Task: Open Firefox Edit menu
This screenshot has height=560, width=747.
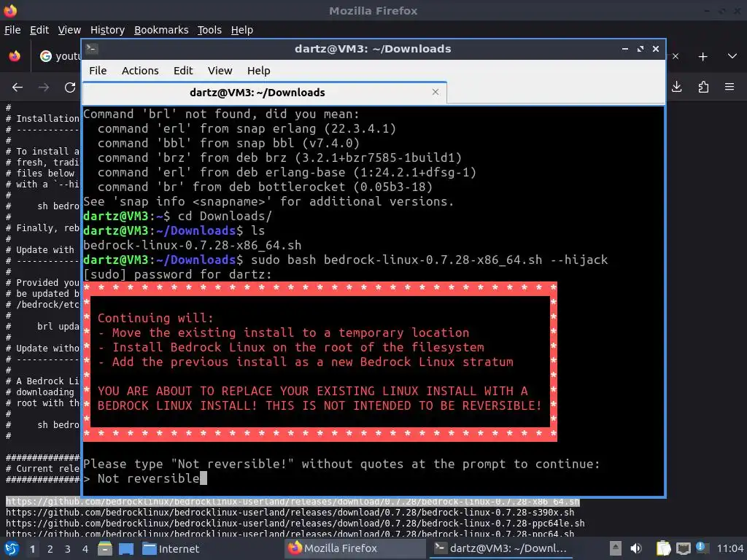Action: [x=39, y=30]
